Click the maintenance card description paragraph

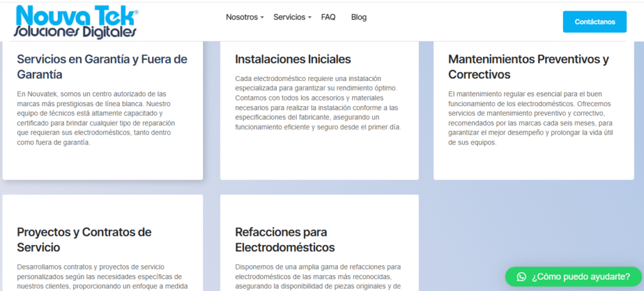(530, 118)
